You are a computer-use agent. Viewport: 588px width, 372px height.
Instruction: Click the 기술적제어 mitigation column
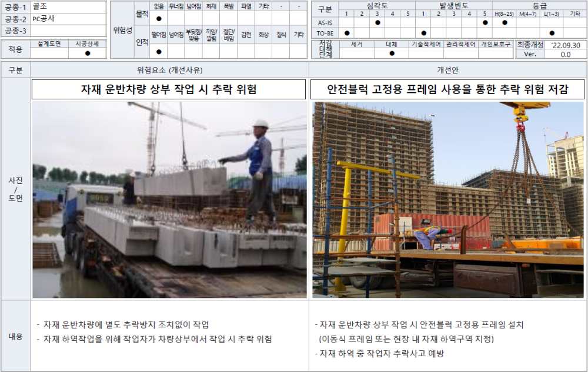pos(426,44)
